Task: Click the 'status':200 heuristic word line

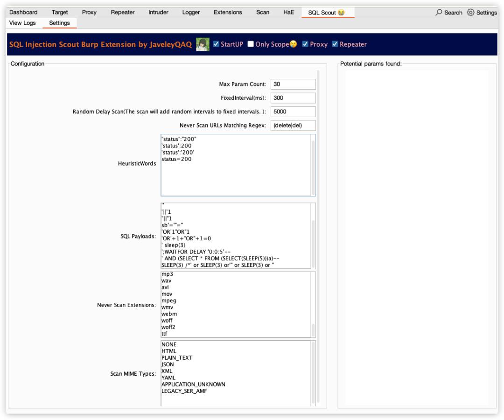Action: point(176,146)
